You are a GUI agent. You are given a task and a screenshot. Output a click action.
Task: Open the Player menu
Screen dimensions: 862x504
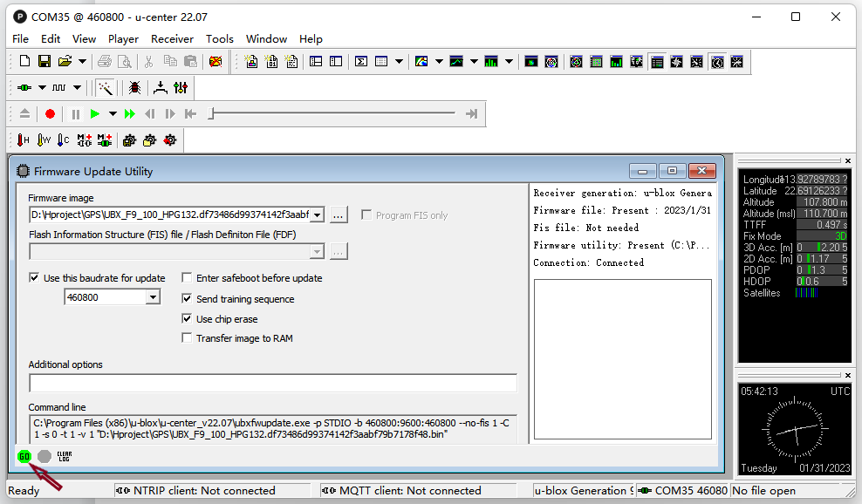123,39
